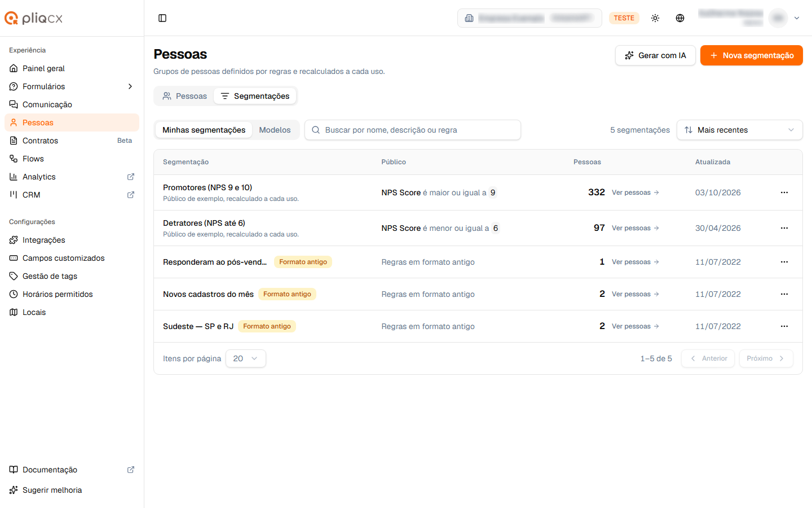This screenshot has width=812, height=508.
Task: Open actions menu for Sudeste row
Action: coord(784,326)
